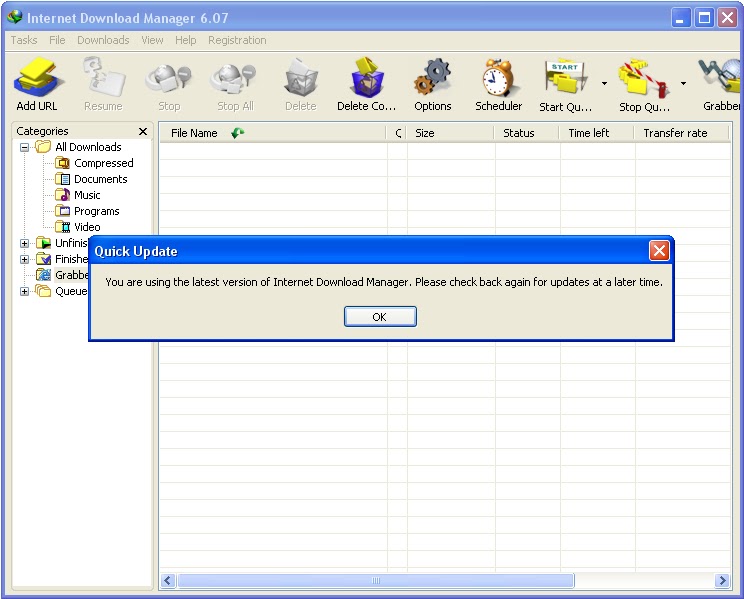Select the Music tree label
The width and height of the screenshot is (744, 599).
point(87,195)
